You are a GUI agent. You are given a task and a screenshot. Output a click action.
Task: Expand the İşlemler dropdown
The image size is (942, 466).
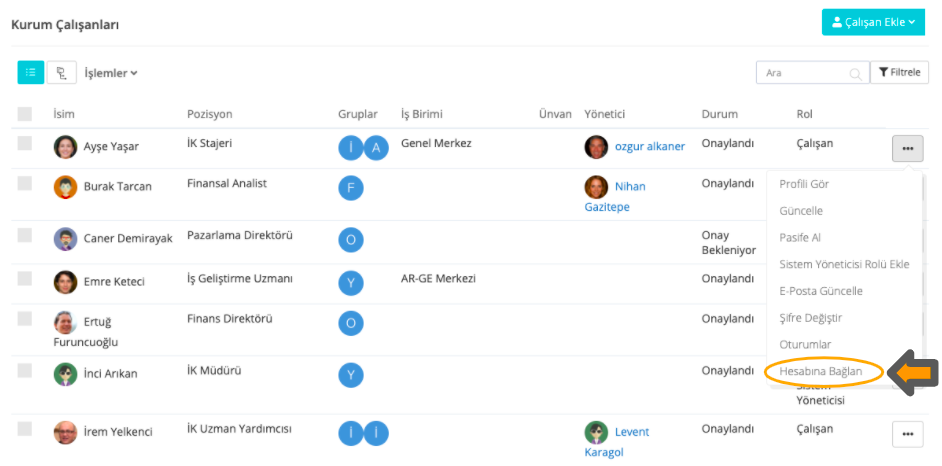coord(111,72)
